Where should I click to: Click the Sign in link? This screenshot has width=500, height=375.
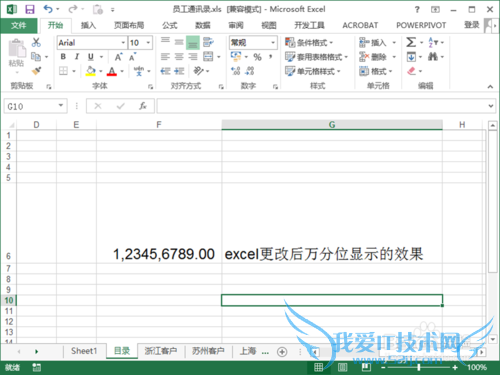[472, 25]
